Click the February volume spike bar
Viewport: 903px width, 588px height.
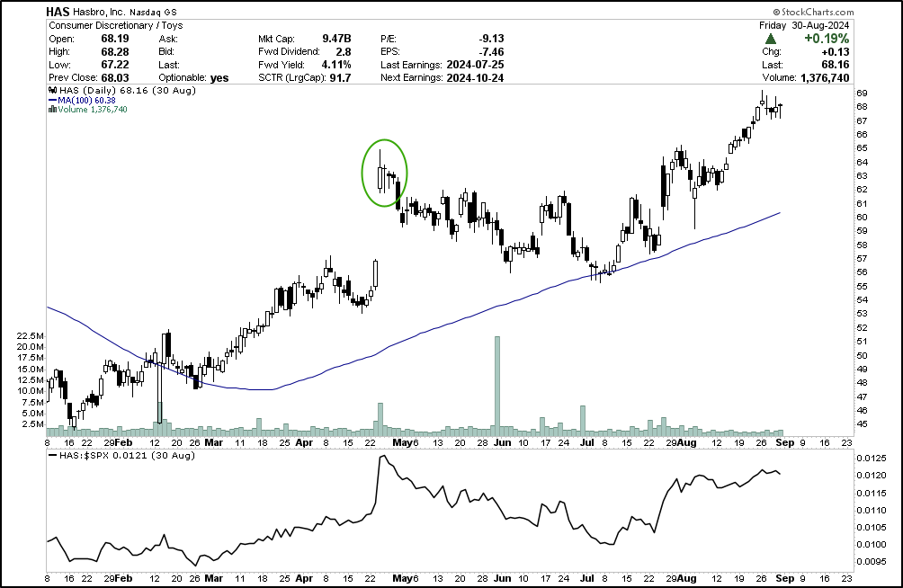(159, 419)
